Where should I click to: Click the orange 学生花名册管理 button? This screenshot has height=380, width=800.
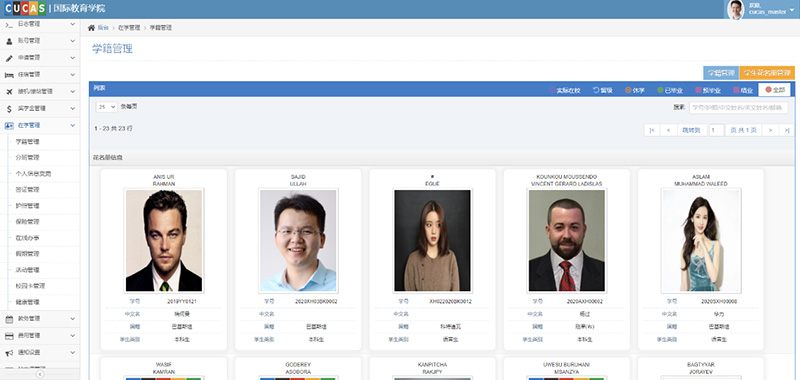(767, 73)
